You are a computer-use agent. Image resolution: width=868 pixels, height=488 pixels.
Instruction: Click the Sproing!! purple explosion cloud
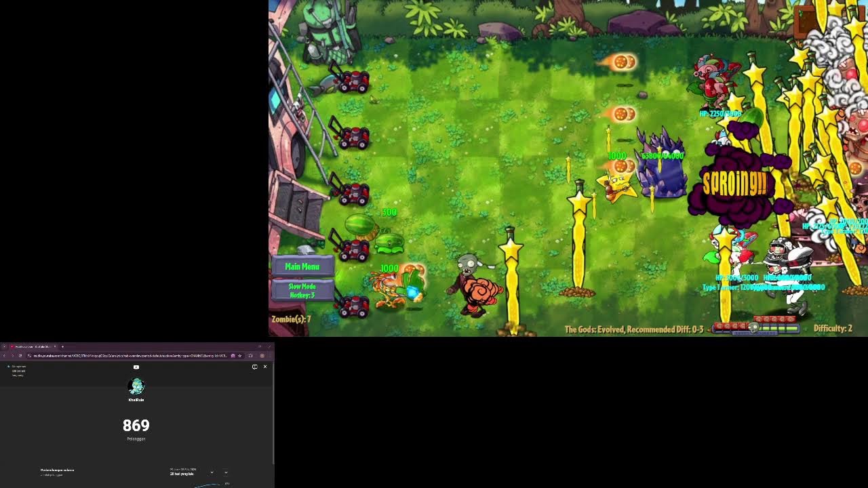point(738,183)
